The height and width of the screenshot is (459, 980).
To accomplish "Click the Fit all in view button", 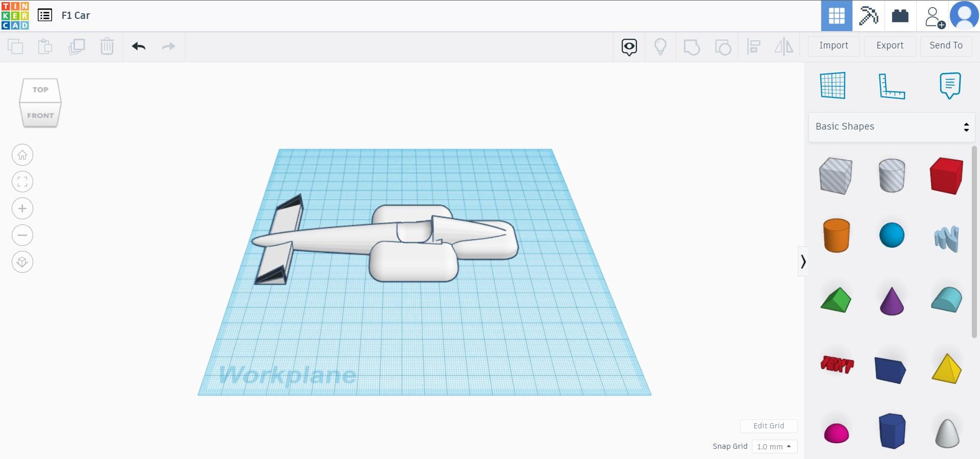I will 22,182.
